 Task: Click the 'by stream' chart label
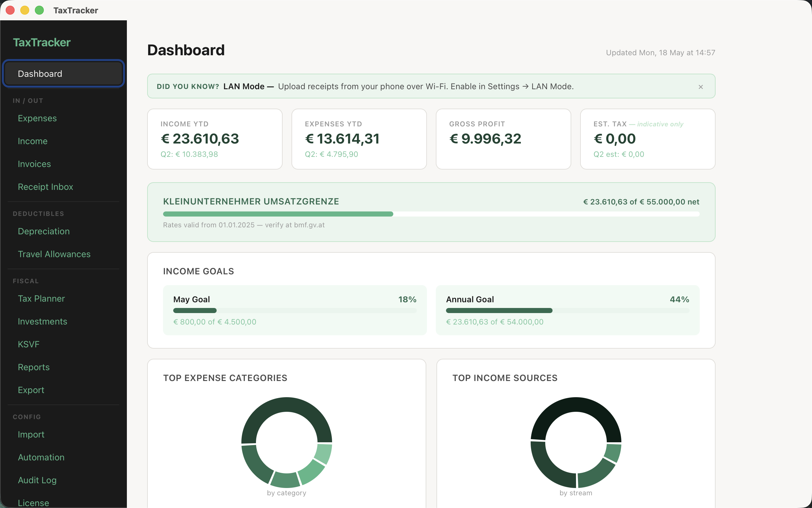[x=576, y=493]
